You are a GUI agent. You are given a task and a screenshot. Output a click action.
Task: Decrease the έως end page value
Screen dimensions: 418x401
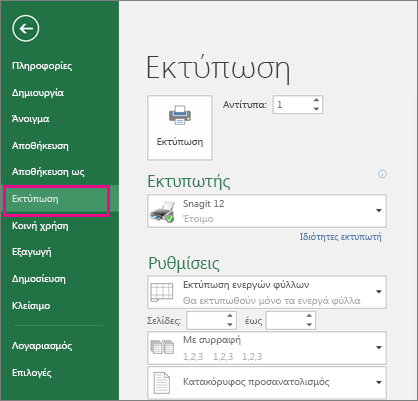click(x=309, y=325)
